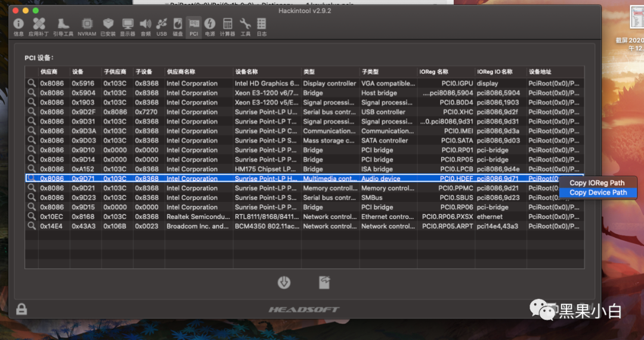
Task: Click magnifier icon for 0x5904 Host bridge row
Action: 32,93
